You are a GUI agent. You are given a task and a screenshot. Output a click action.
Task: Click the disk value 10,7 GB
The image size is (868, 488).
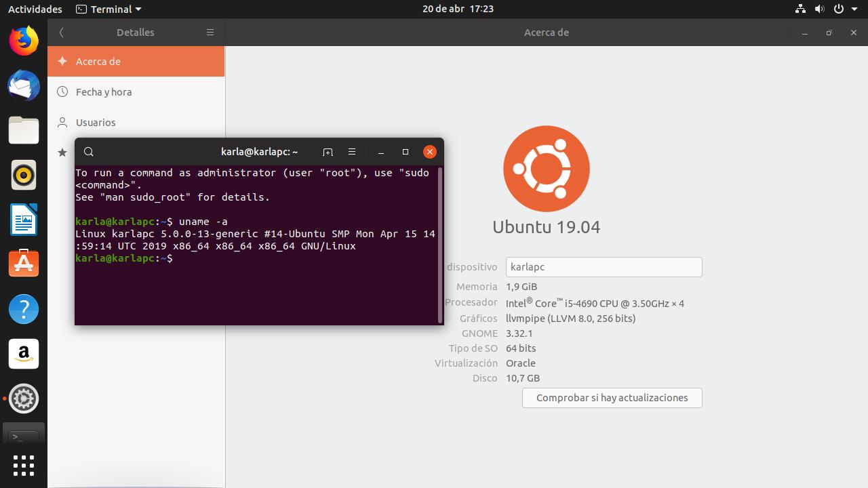point(523,378)
